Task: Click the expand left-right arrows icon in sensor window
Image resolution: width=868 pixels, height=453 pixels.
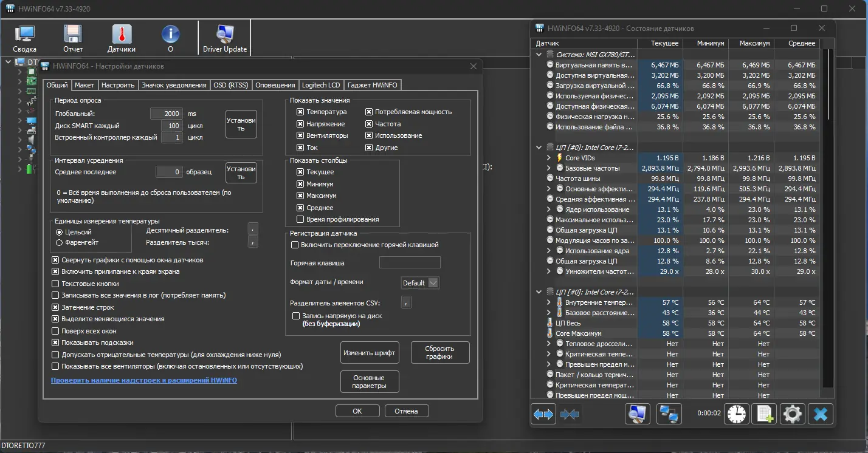Action: tap(543, 414)
